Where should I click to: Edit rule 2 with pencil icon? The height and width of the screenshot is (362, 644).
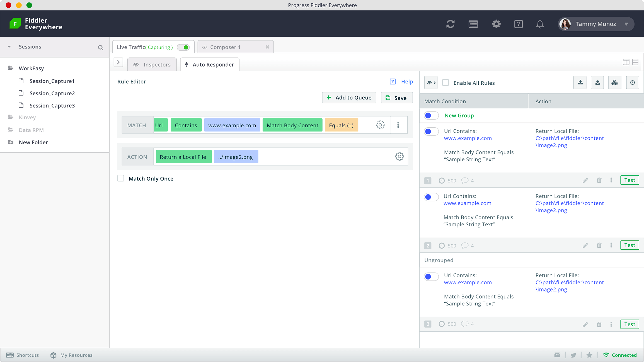pyautogui.click(x=585, y=245)
